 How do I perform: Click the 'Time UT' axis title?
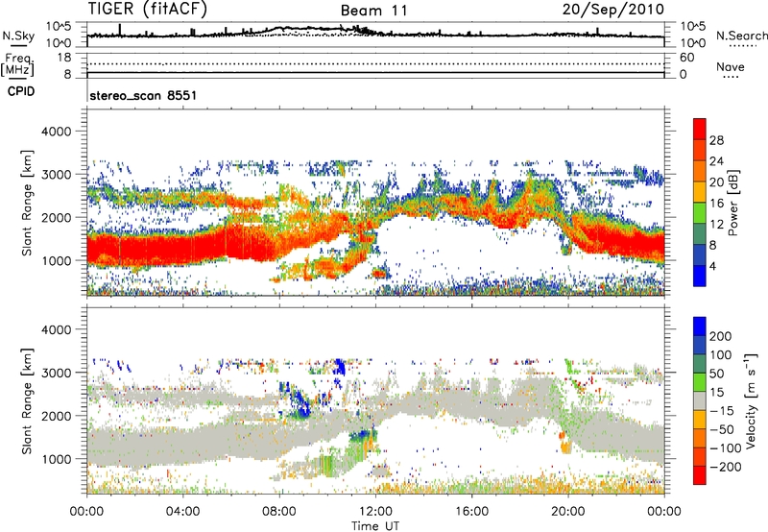(375, 526)
